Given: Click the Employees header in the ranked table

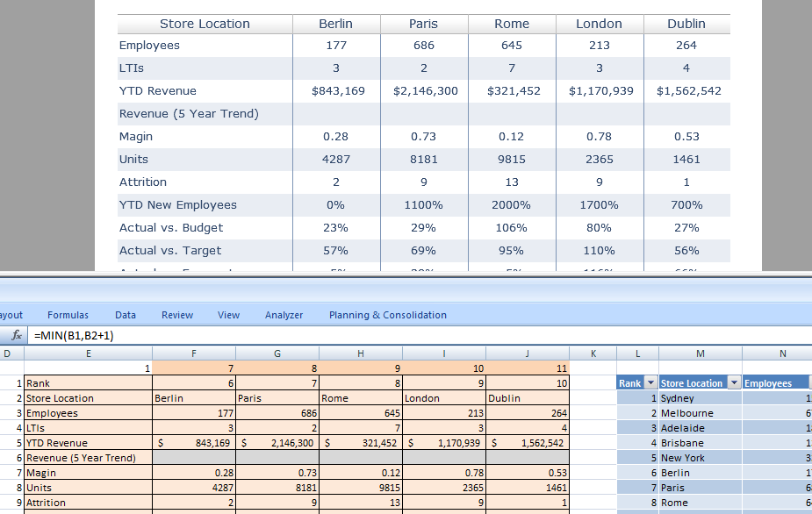Looking at the screenshot, I should 775,383.
